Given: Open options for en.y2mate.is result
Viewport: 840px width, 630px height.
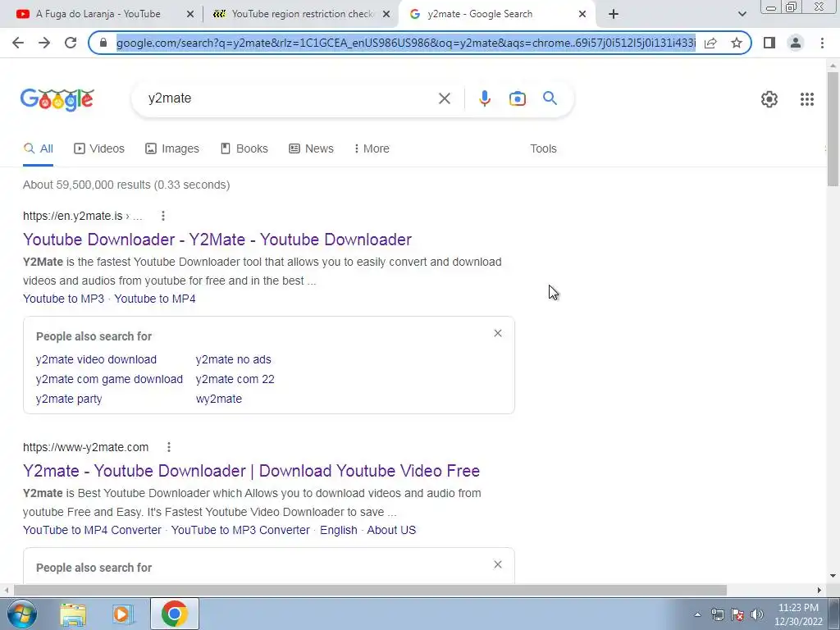Looking at the screenshot, I should click(163, 216).
